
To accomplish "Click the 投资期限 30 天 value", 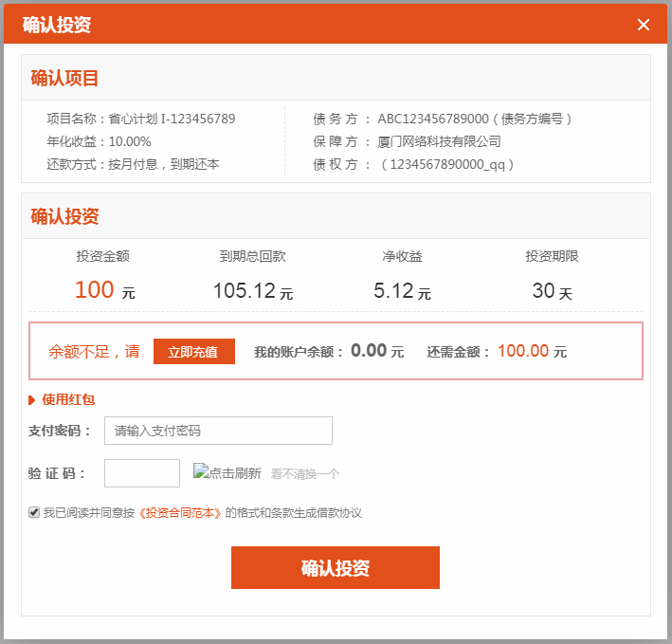I will (x=552, y=291).
